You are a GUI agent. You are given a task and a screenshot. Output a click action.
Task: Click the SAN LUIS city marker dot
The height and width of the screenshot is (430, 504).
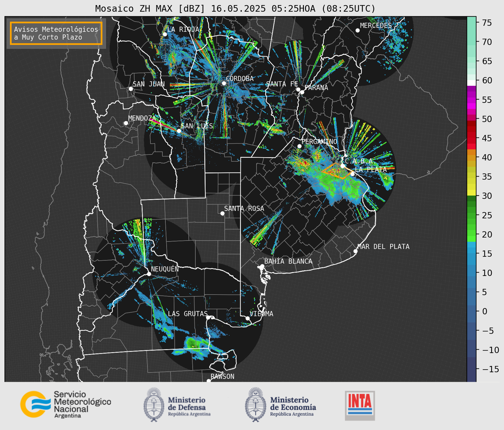pyautogui.click(x=179, y=131)
